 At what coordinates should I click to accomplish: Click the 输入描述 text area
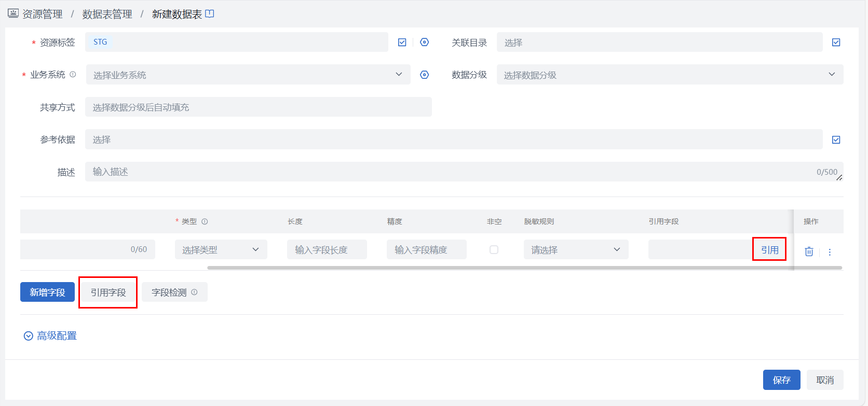[464, 172]
